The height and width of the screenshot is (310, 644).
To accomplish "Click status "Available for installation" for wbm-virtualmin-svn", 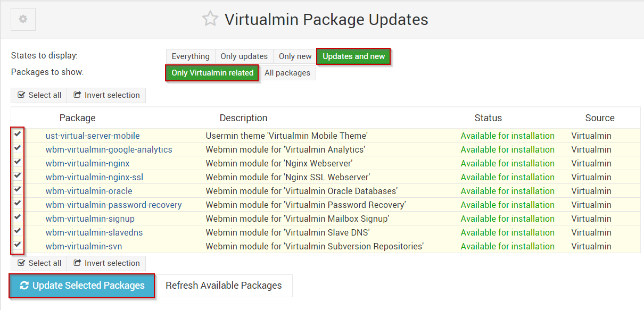I will coord(508,246).
